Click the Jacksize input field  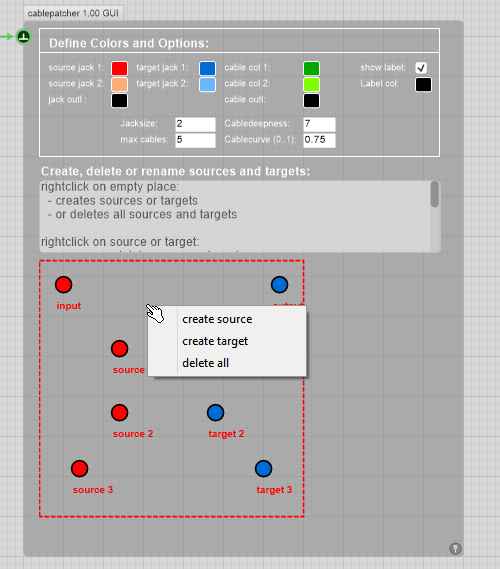(195, 124)
